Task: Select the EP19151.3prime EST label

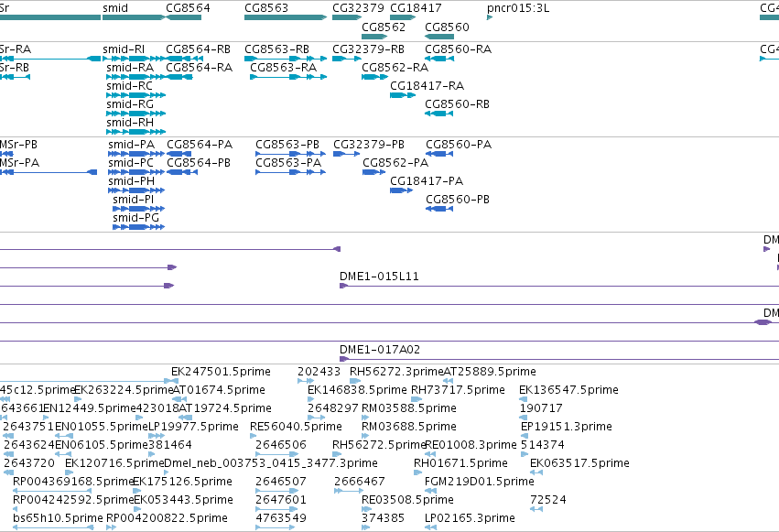Action: click(x=567, y=427)
